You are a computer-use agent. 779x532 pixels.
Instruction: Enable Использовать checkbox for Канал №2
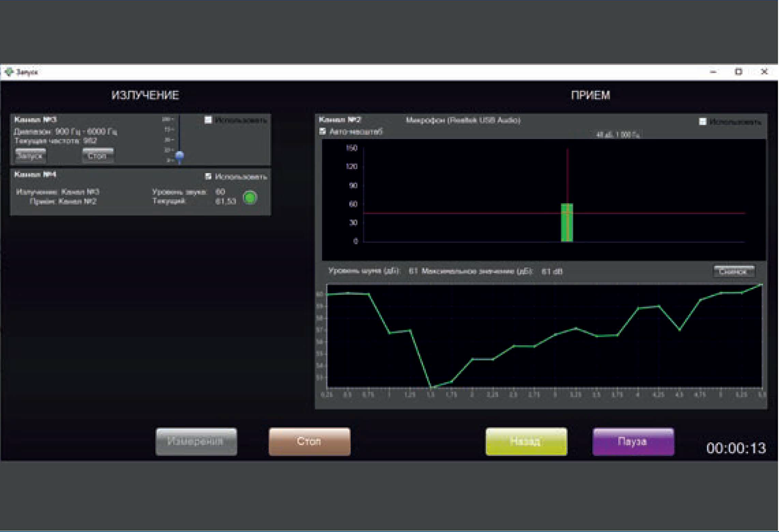[702, 121]
